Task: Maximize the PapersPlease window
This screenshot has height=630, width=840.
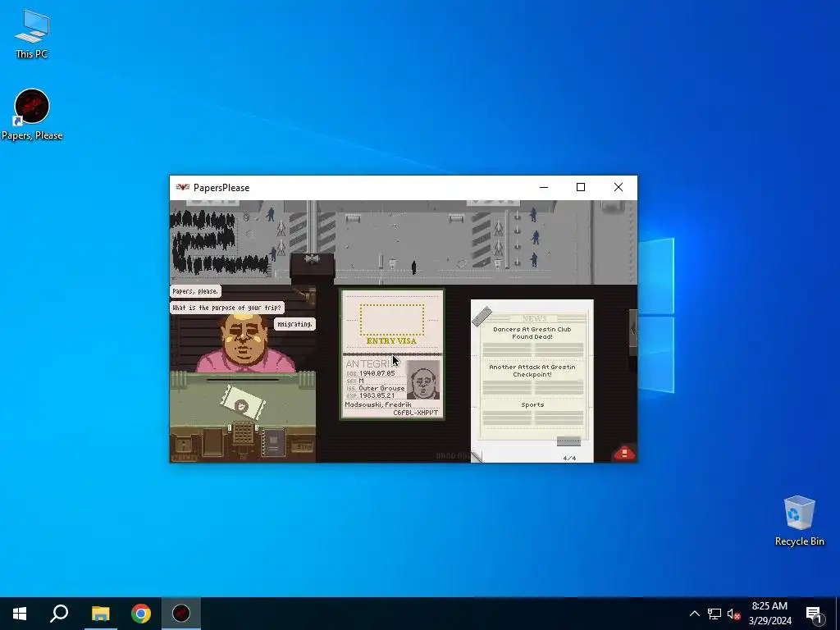Action: click(581, 188)
